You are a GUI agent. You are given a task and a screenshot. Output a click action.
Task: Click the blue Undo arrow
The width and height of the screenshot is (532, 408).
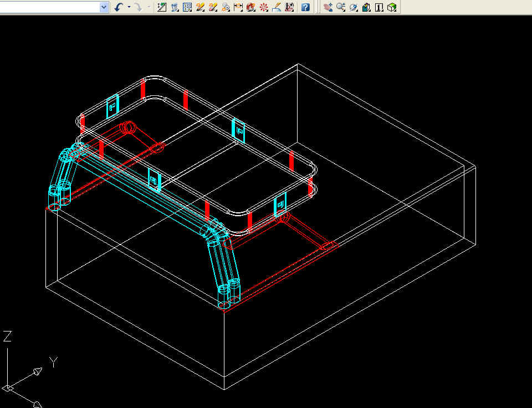coord(118,7)
